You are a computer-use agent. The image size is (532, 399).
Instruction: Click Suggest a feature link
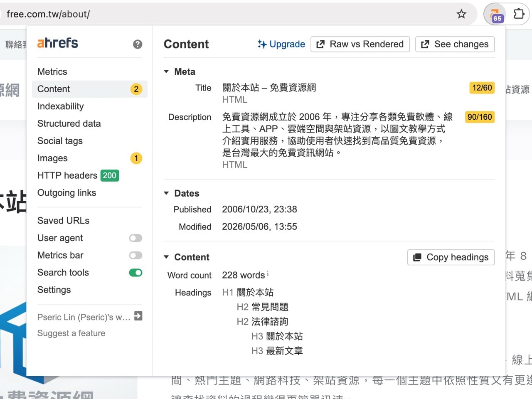71,333
